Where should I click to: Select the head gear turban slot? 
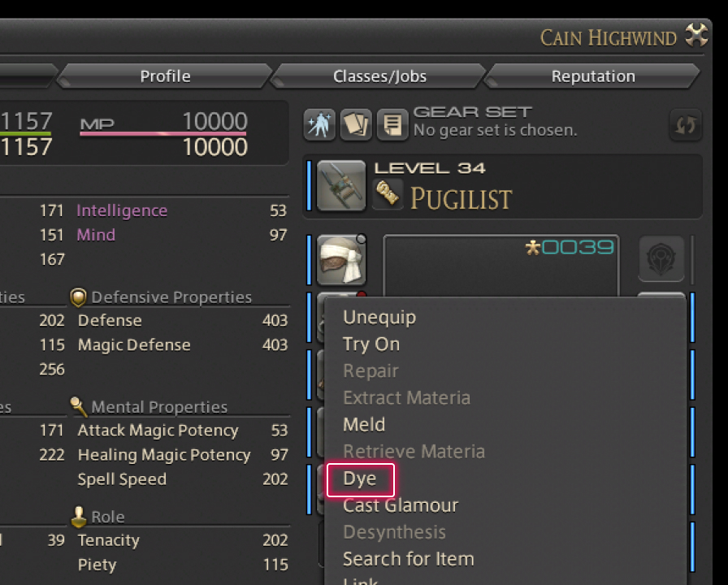tap(341, 261)
